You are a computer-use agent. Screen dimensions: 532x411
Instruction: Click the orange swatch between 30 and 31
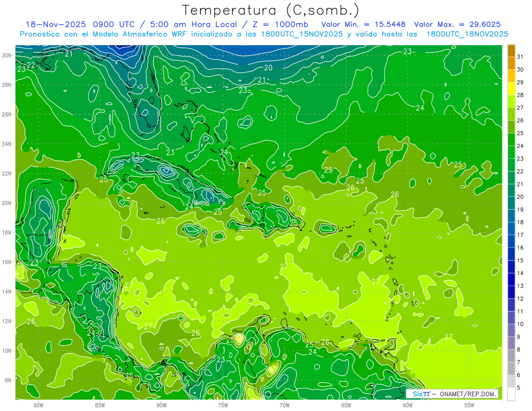[x=511, y=63]
